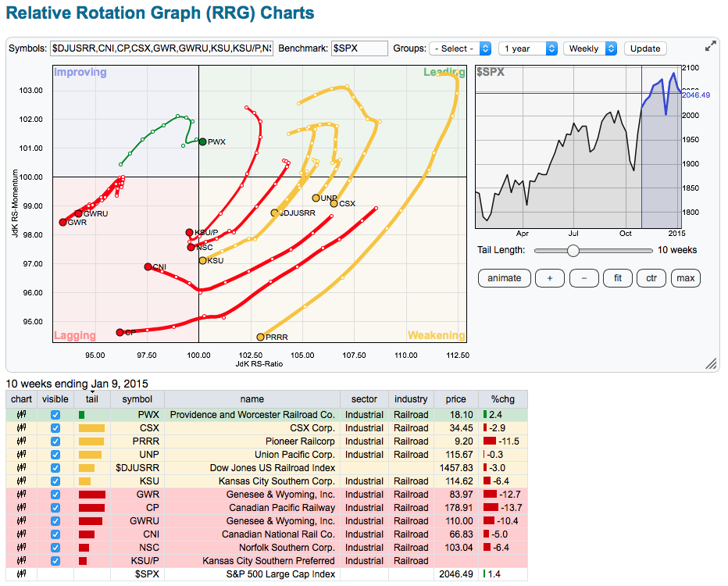728x586 pixels.
Task: Click the PWX green tail swatch
Action: [x=82, y=415]
